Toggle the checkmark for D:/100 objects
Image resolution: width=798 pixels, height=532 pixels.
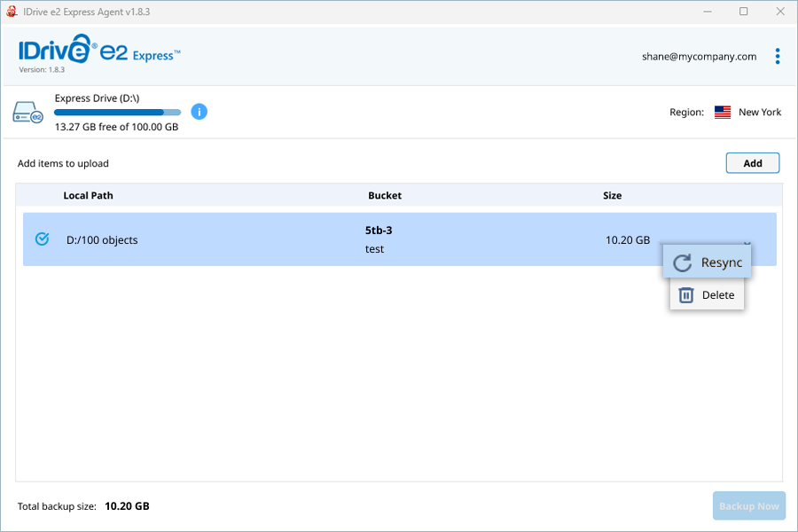pyautogui.click(x=43, y=239)
